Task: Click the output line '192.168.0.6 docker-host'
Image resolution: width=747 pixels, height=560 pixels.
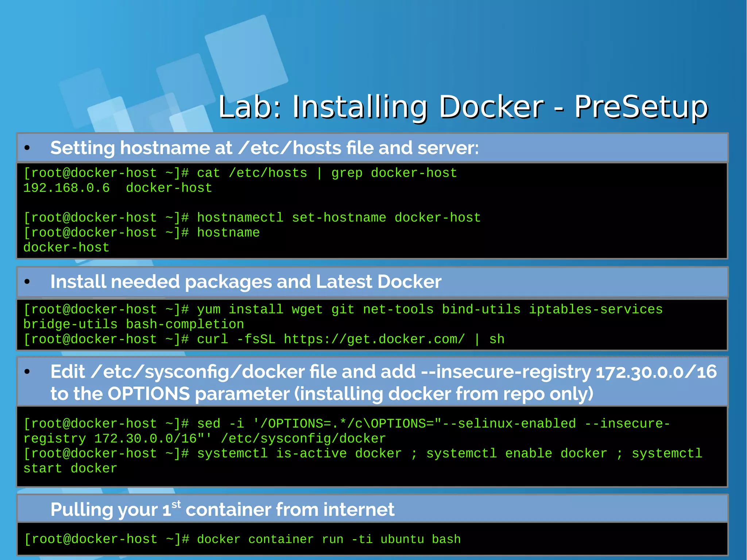Action: 117,188
